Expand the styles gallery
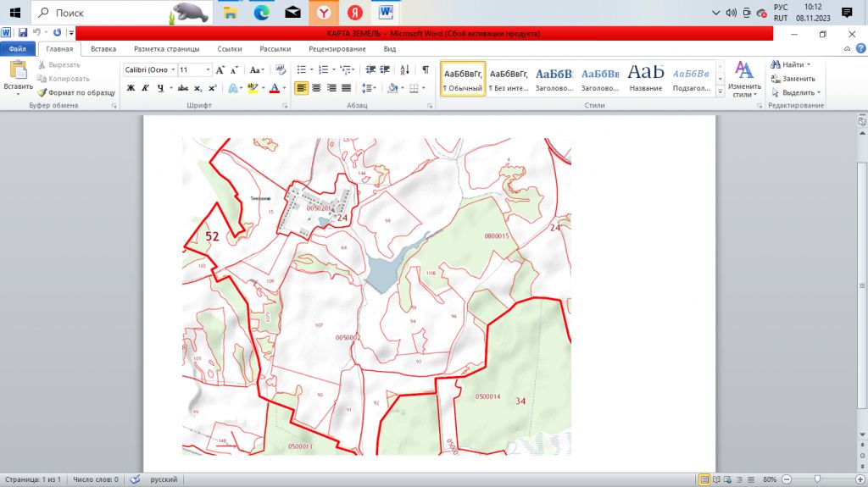Screen dimensions: 868x487 click(x=721, y=92)
